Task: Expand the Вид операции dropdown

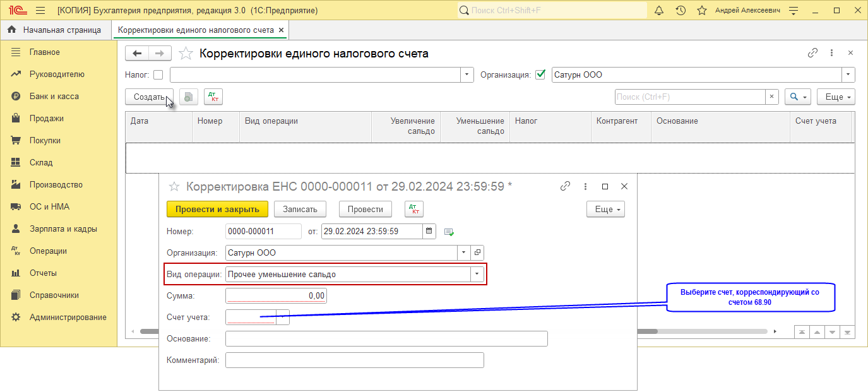Action: point(478,275)
